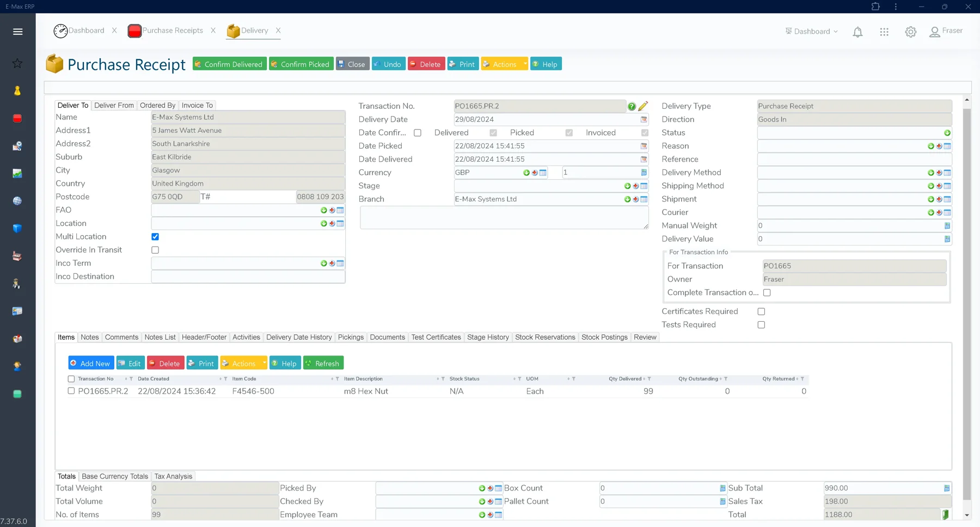Image resolution: width=980 pixels, height=527 pixels.
Task: Click the pencil edit icon beside Transaction No.
Action: tap(643, 106)
